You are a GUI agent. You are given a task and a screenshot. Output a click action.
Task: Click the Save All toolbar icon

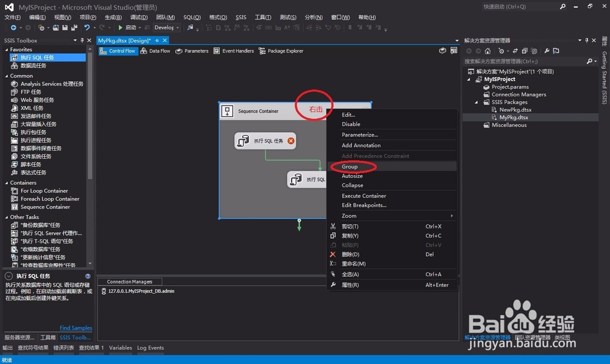point(74,27)
